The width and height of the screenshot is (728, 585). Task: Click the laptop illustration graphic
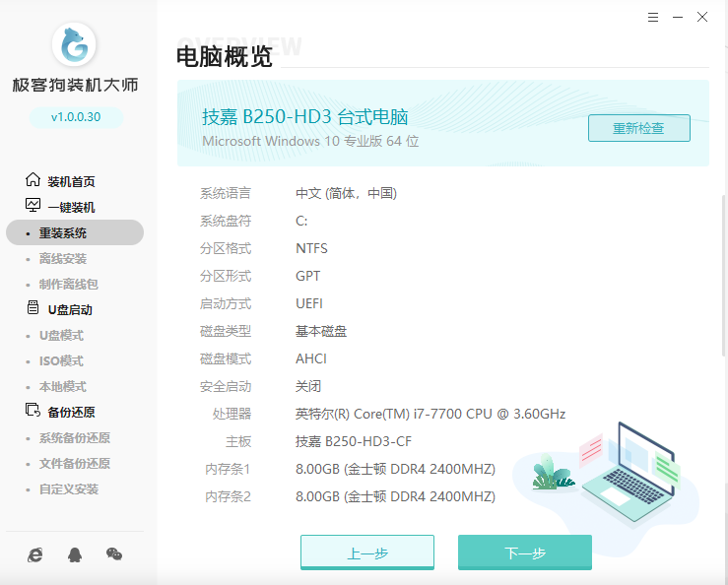tap(630, 474)
